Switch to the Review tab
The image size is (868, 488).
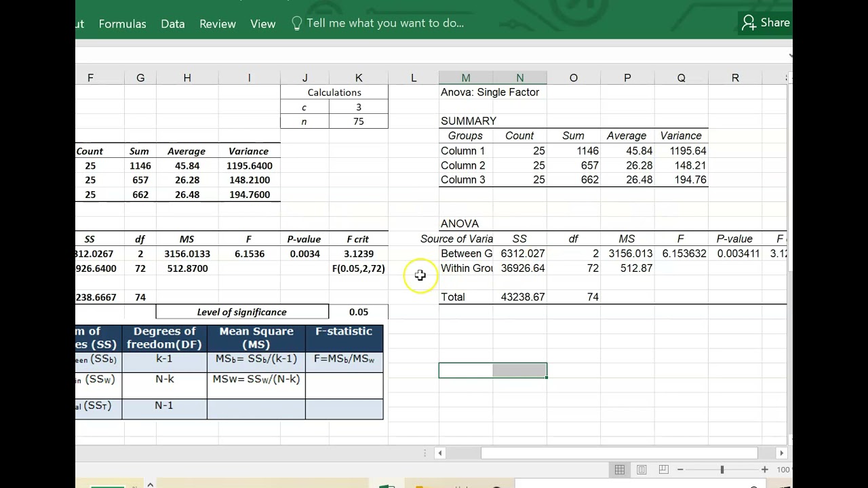218,24
